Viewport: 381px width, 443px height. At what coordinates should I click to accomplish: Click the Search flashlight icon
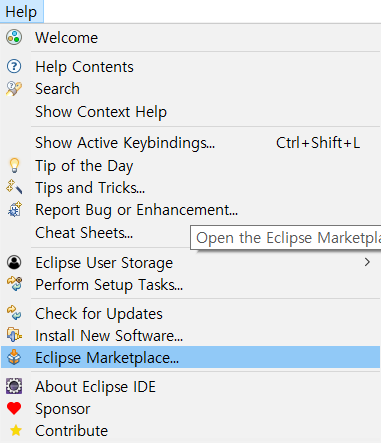pos(14,89)
